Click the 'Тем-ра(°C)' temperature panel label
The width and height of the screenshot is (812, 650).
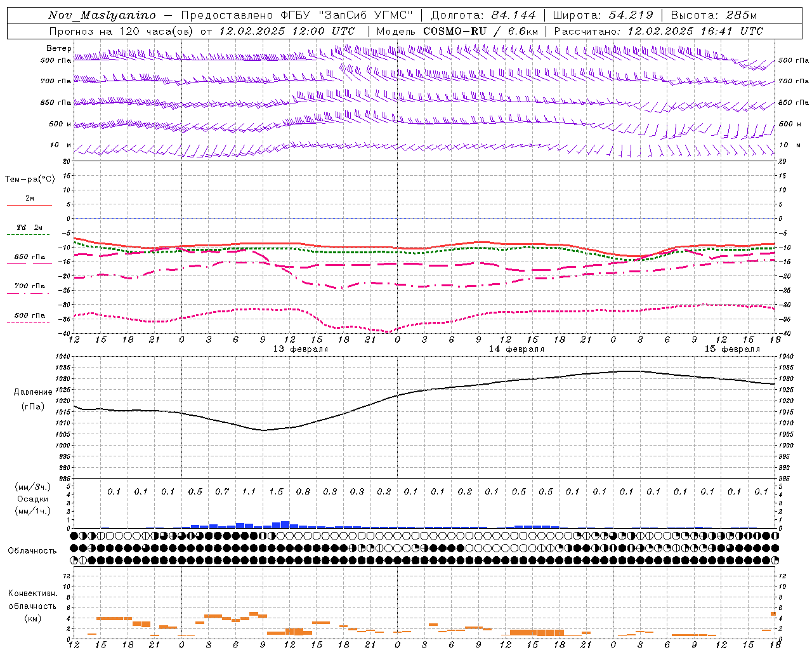30,180
